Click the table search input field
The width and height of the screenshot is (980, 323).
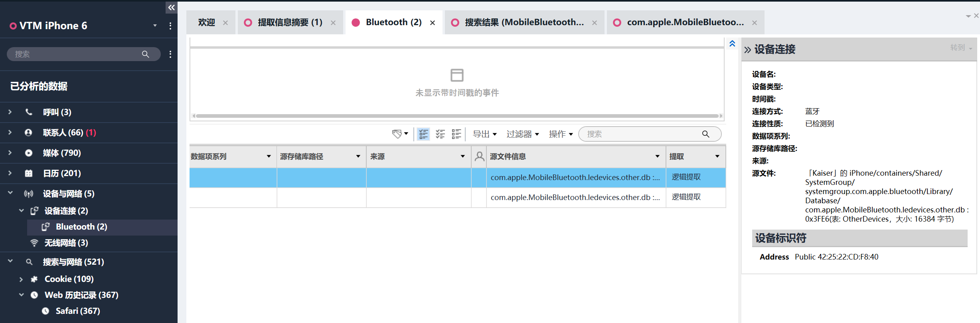[x=642, y=134]
